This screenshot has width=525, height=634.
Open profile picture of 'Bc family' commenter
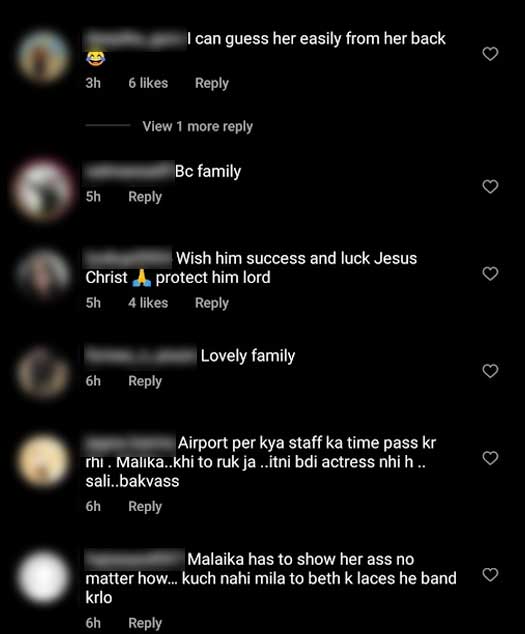43,190
